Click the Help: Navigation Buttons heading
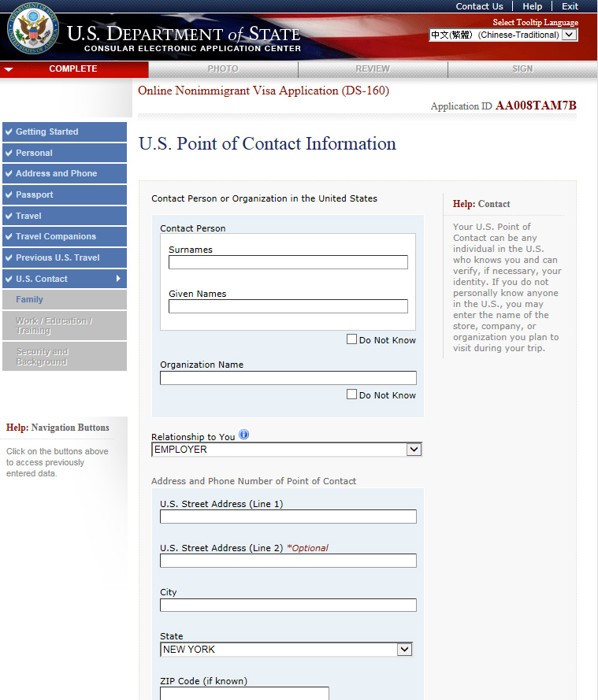The image size is (598, 700). click(x=58, y=428)
